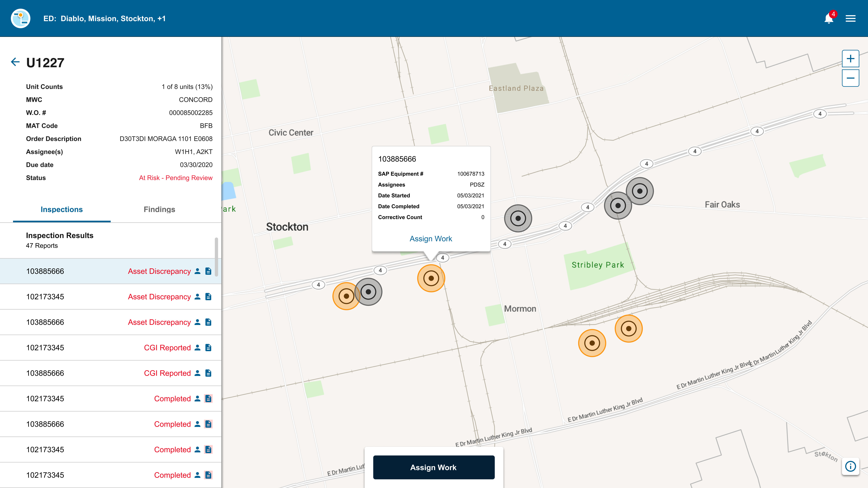Screen dimensions: 868x488
Task: Click W.O. number 000085002285
Action: click(x=191, y=113)
